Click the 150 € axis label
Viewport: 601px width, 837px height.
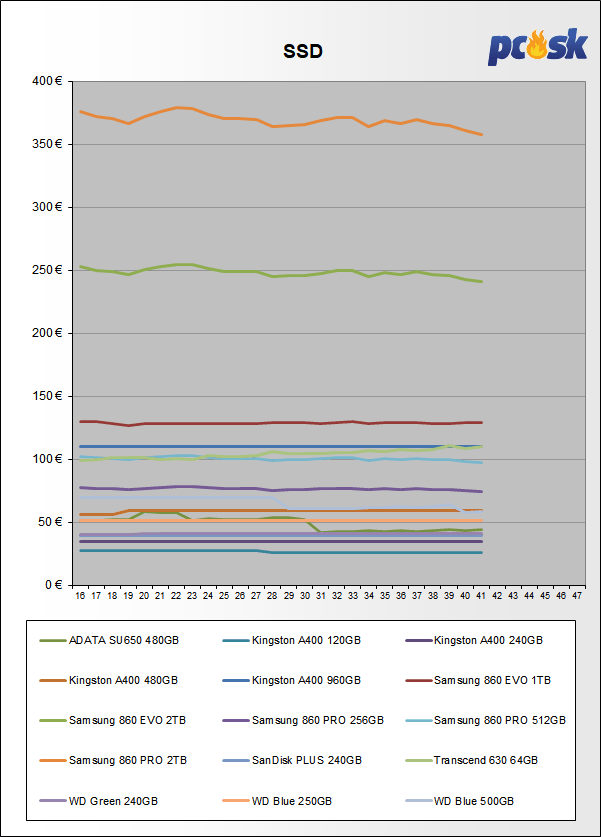tap(47, 396)
